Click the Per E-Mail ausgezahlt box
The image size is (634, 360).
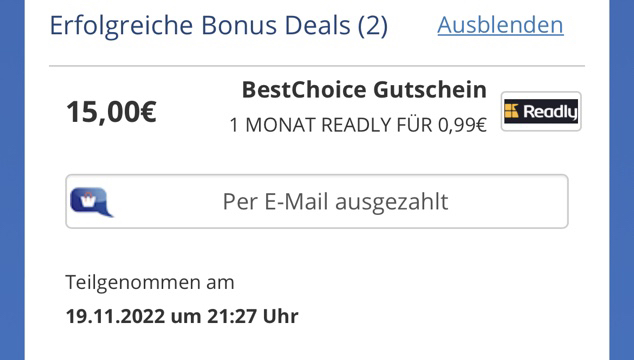pyautogui.click(x=317, y=201)
